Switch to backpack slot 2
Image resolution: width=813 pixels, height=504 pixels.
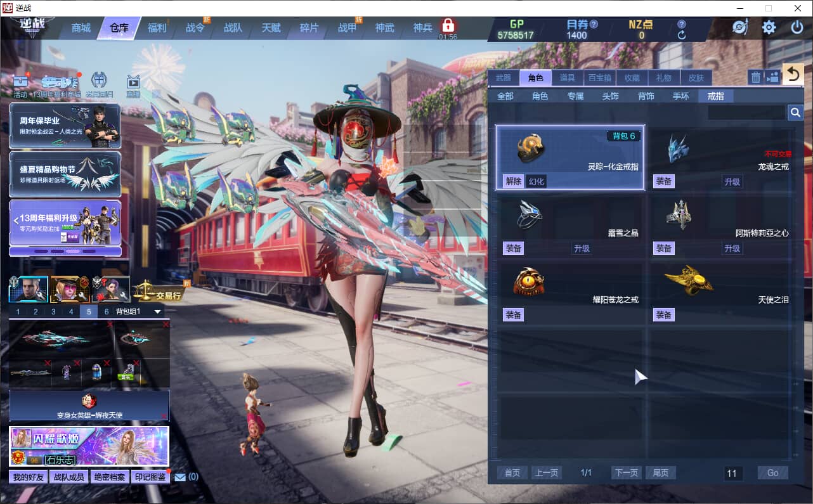[36, 312]
